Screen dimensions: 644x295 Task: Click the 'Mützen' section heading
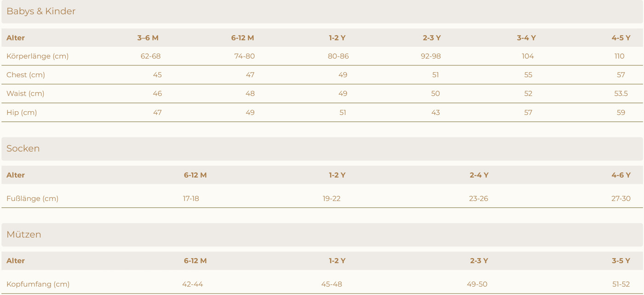pos(24,234)
